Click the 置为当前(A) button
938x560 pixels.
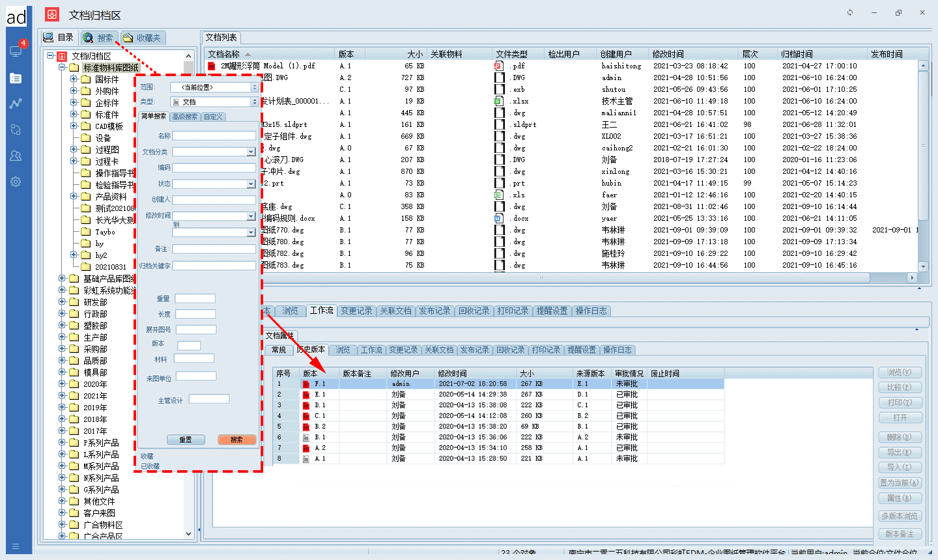coord(900,483)
